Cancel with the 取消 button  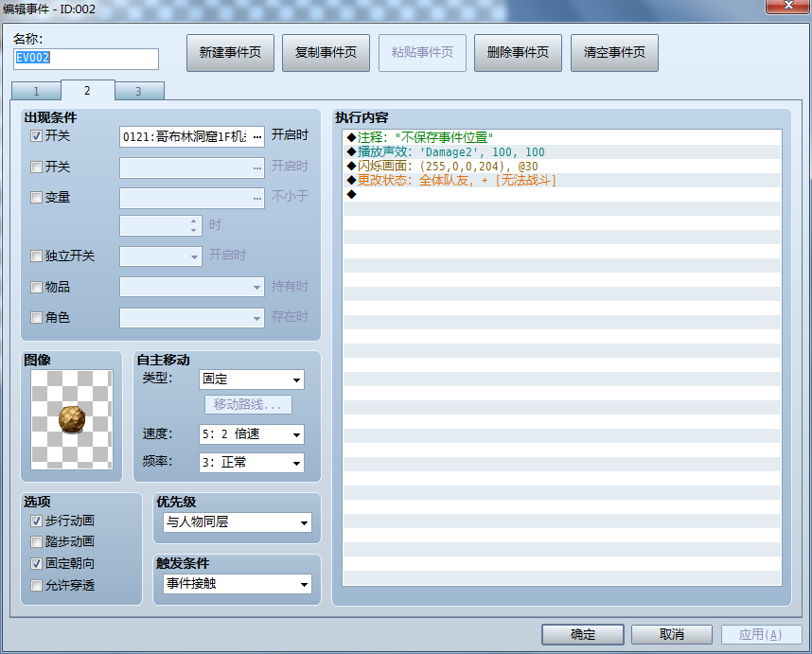(x=672, y=634)
